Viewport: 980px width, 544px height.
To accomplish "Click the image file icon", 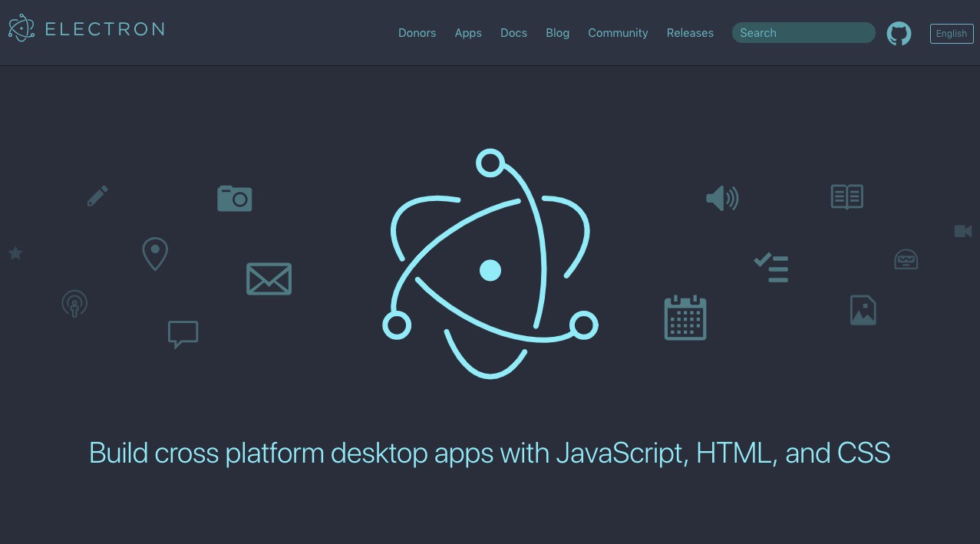I will click(863, 310).
